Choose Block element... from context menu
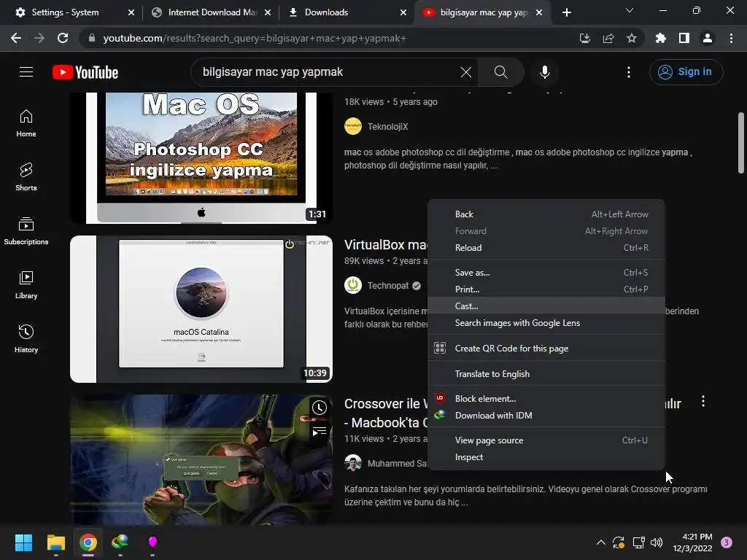Screen dimensions: 747x560 click(546, 399)
